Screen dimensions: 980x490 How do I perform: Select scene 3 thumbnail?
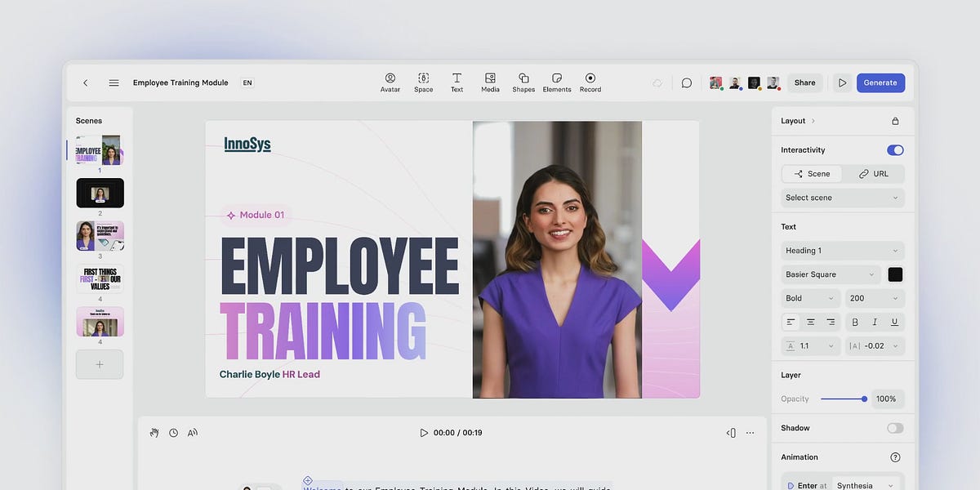[100, 235]
